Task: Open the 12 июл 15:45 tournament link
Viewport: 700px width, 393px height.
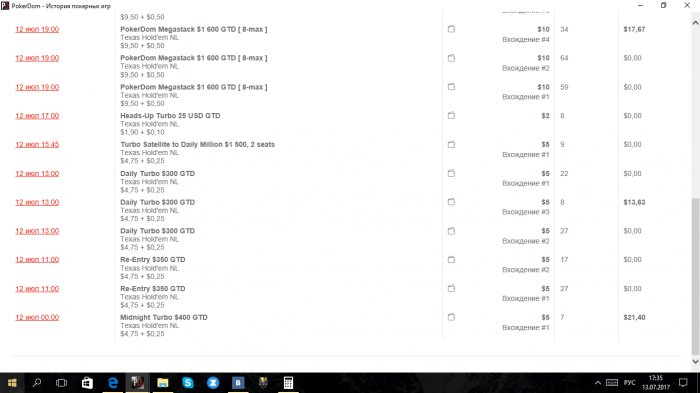Action: coord(37,144)
